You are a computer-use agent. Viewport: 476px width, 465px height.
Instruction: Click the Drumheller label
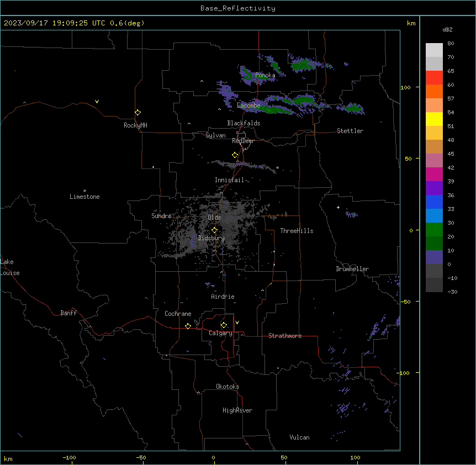pyautogui.click(x=352, y=269)
